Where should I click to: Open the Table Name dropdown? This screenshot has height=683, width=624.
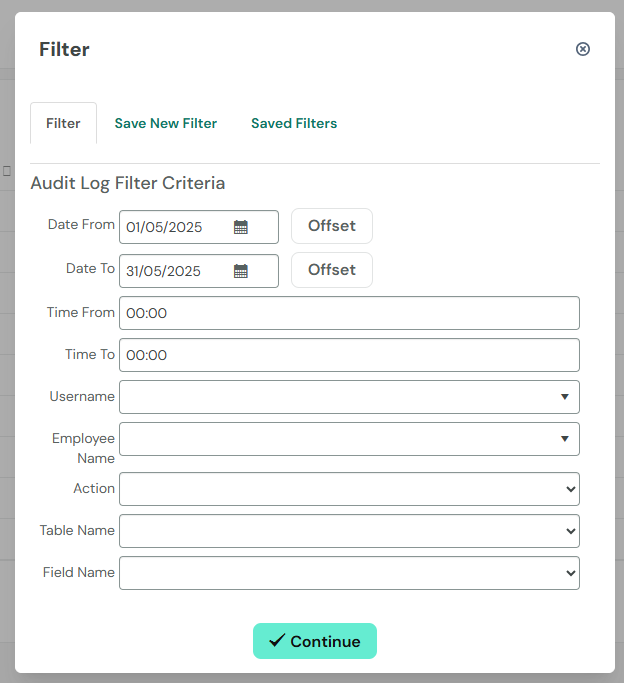(x=349, y=531)
